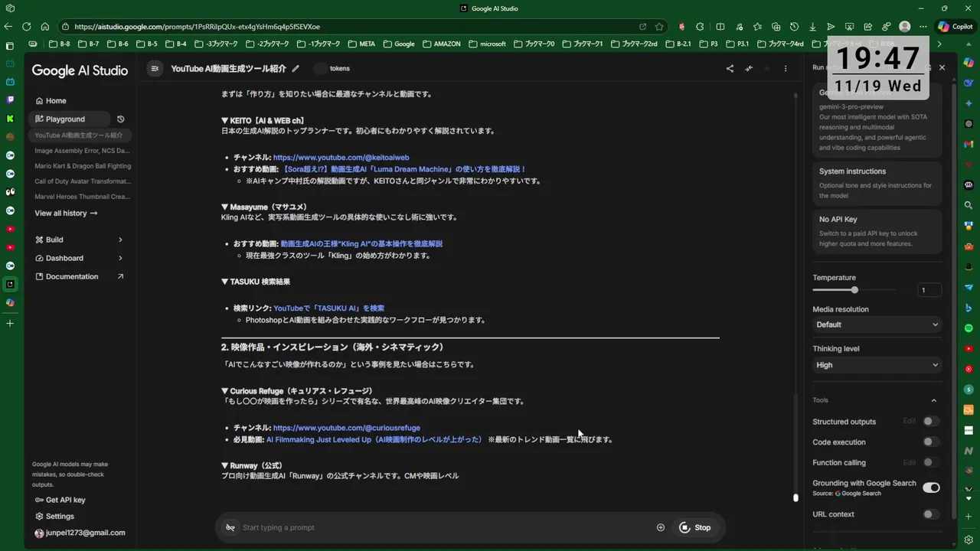980x551 pixels.
Task: Close the Run settings panel
Action: tap(942, 67)
